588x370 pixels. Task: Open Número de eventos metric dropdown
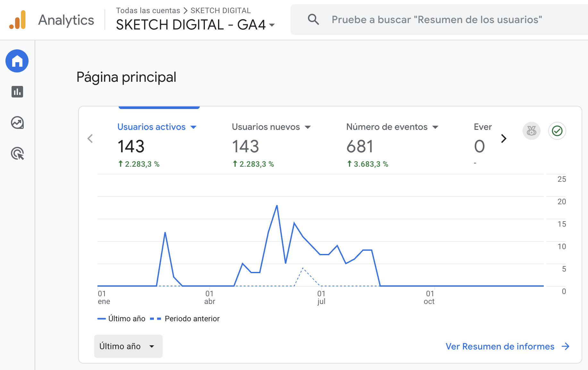(x=435, y=127)
